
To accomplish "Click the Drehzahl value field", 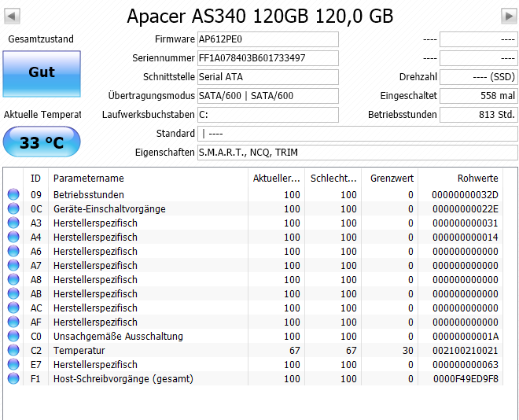I will coord(479,77).
